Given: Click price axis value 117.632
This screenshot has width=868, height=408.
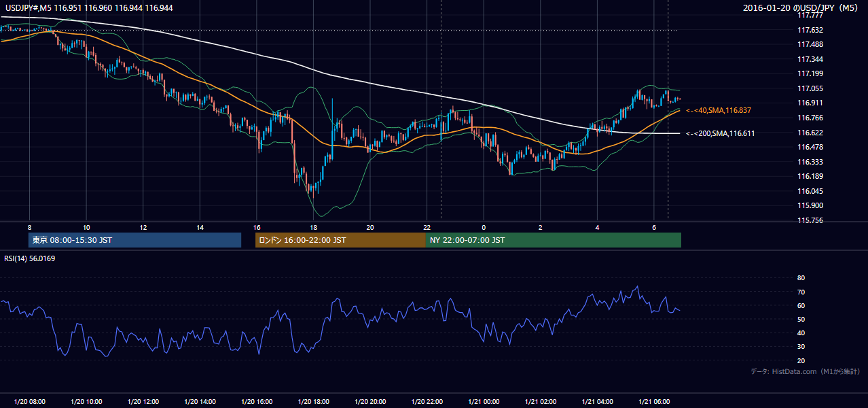Looking at the screenshot, I should [x=811, y=30].
